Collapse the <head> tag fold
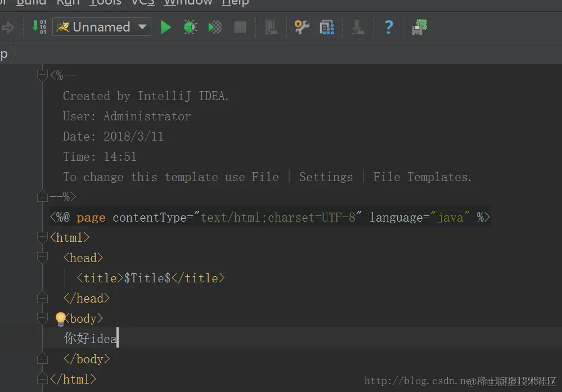562x392 pixels. (42, 258)
